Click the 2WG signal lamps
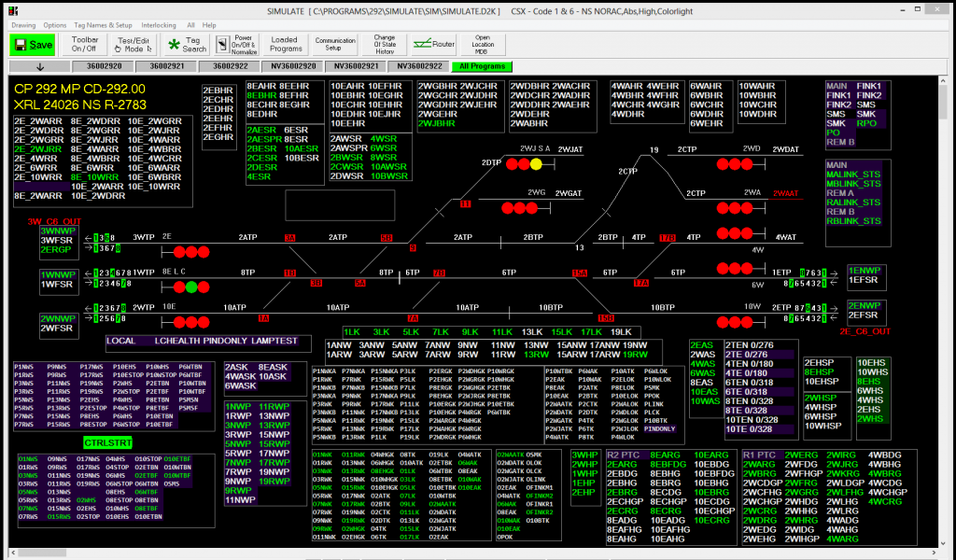 coord(519,208)
